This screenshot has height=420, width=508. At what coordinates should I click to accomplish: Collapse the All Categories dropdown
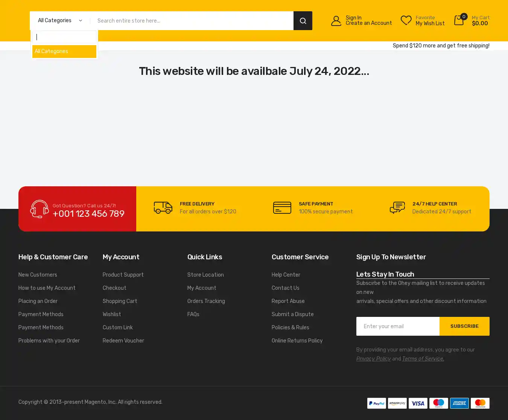click(x=60, y=21)
